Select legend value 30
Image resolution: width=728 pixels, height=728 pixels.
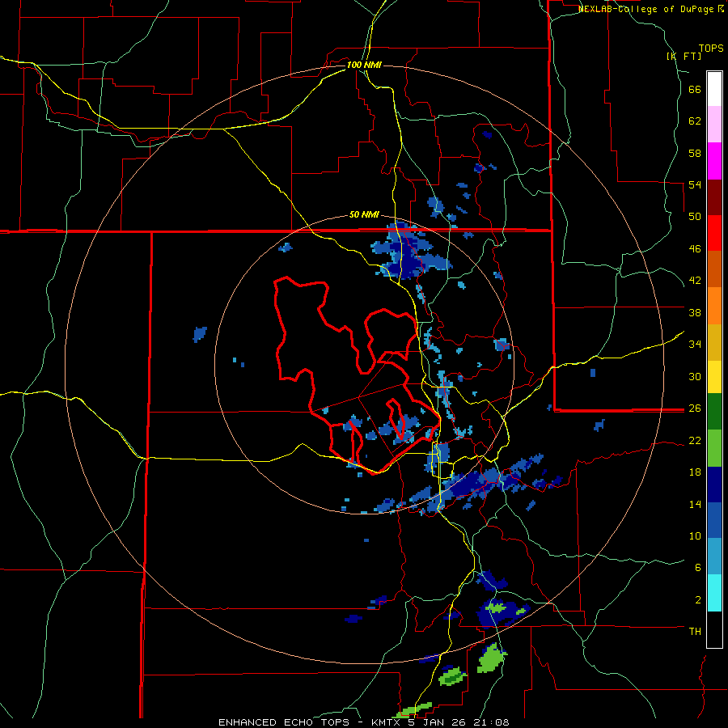[695, 376]
